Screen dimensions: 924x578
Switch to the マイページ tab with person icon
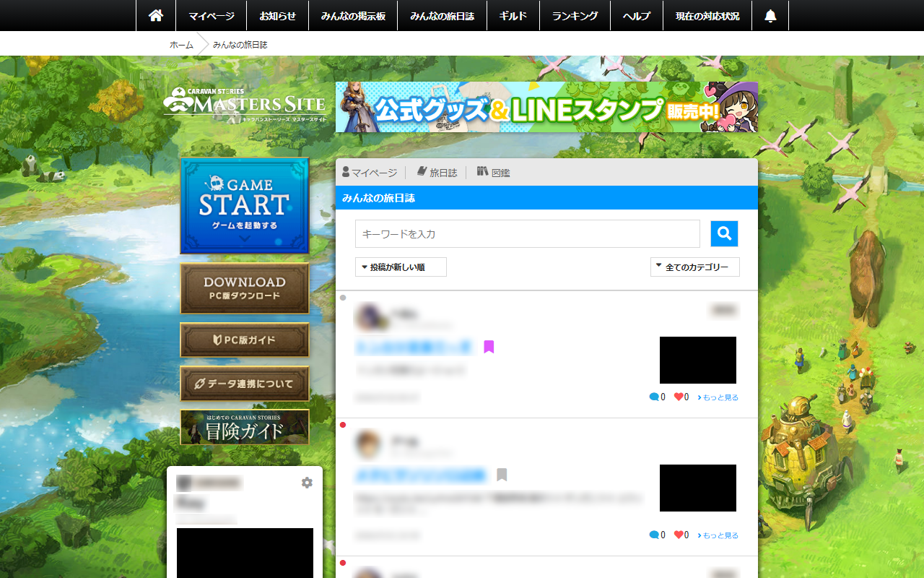(370, 173)
